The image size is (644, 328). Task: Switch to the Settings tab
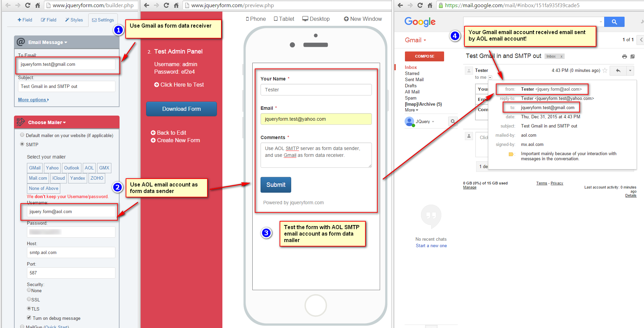point(103,20)
